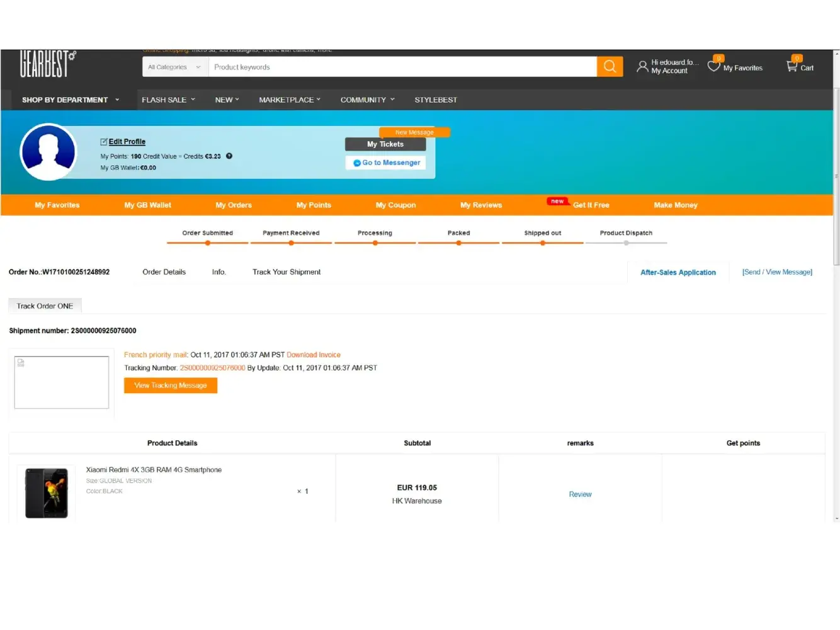Click the My Favorites heart icon

(714, 65)
